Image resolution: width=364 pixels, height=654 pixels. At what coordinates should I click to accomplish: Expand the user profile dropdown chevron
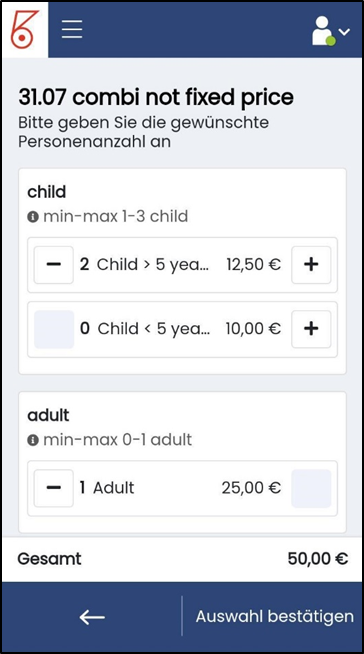pos(344,32)
